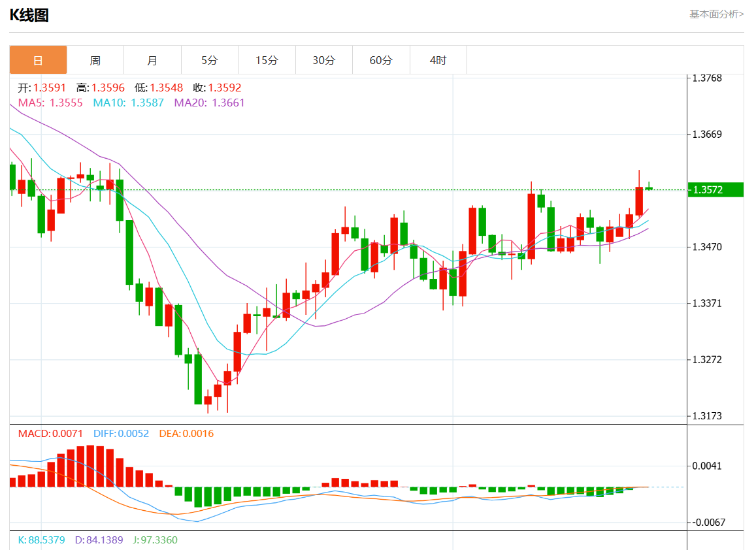Open the 基本面分析 link
This screenshot has width=756, height=550.
point(716,14)
